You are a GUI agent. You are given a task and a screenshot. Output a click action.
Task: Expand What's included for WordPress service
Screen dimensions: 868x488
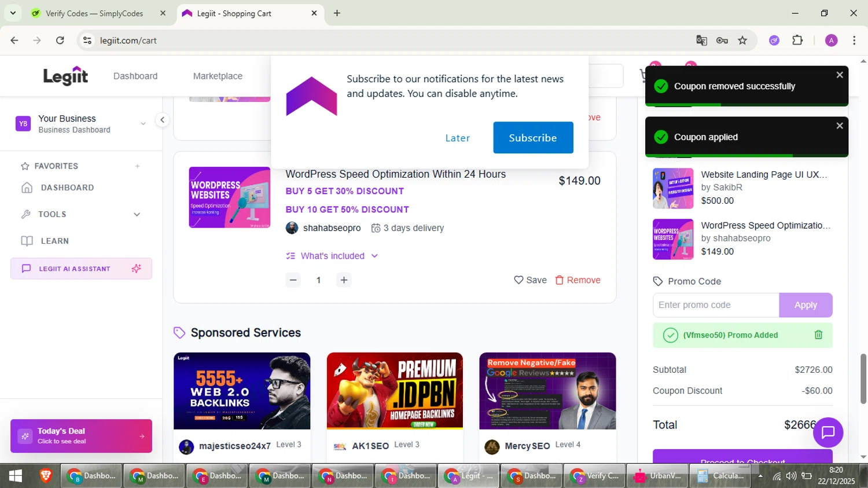(332, 256)
